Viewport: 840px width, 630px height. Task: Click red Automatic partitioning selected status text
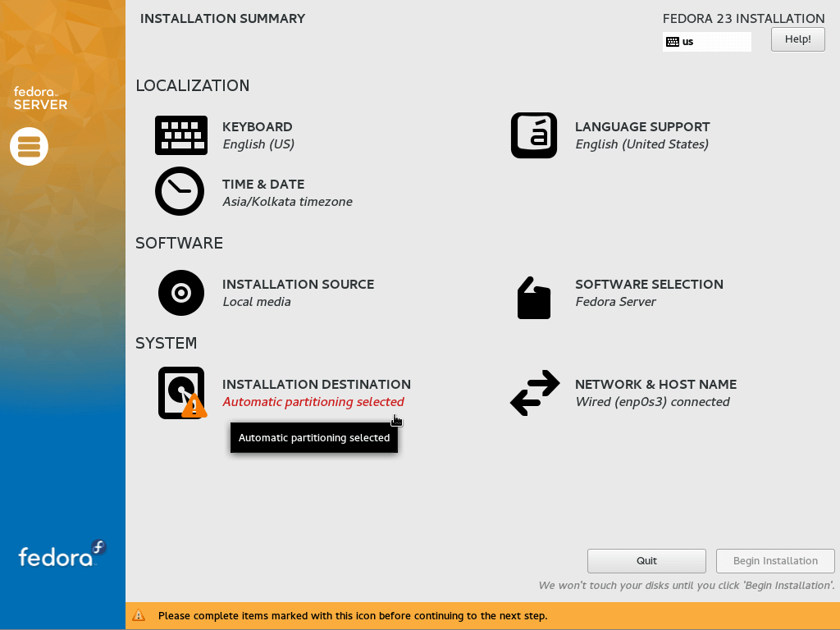[x=313, y=402]
